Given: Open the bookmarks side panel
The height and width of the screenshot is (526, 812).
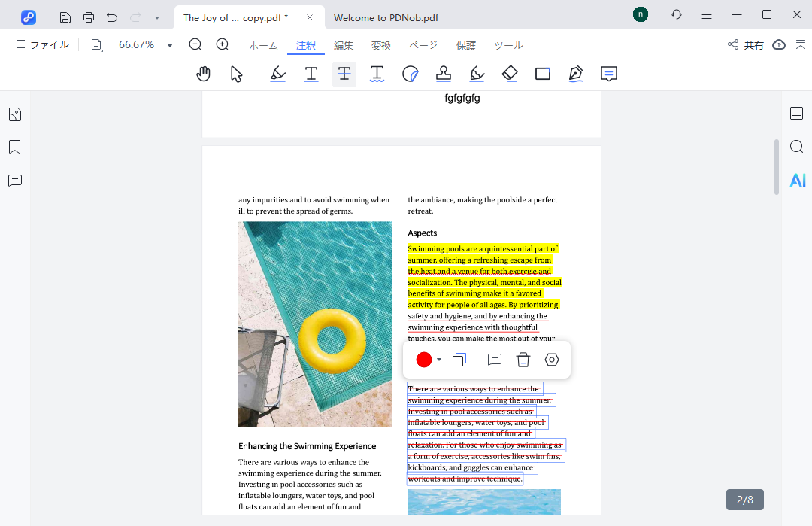Looking at the screenshot, I should (15, 147).
